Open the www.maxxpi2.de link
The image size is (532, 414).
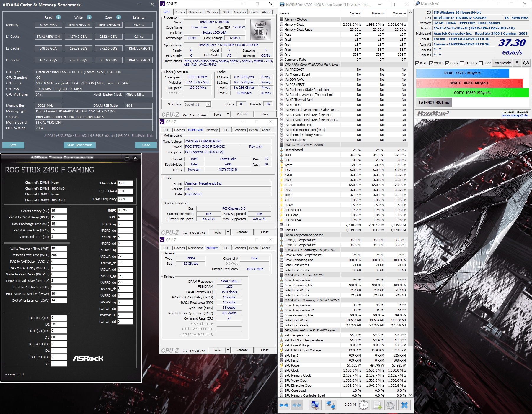[515, 115]
